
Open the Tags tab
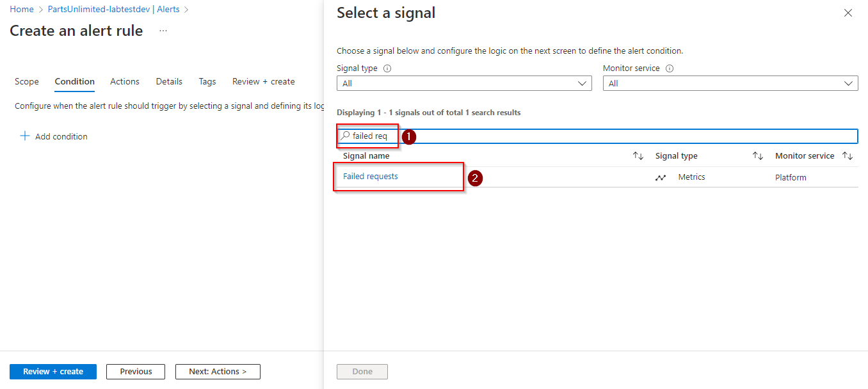coord(207,82)
